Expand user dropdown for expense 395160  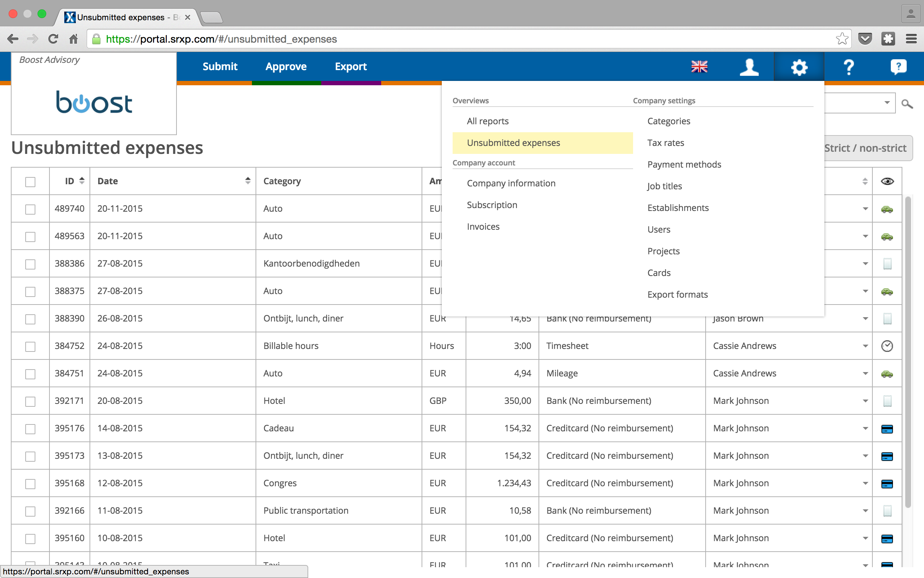pos(865,539)
